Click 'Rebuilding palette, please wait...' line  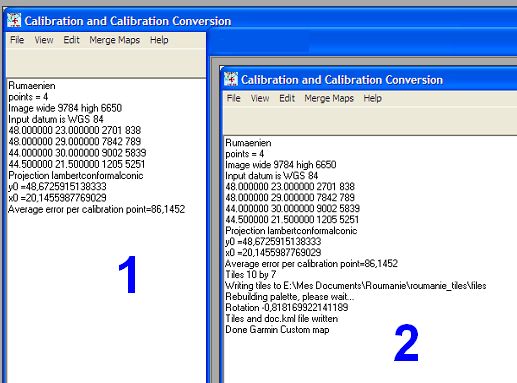coord(290,297)
